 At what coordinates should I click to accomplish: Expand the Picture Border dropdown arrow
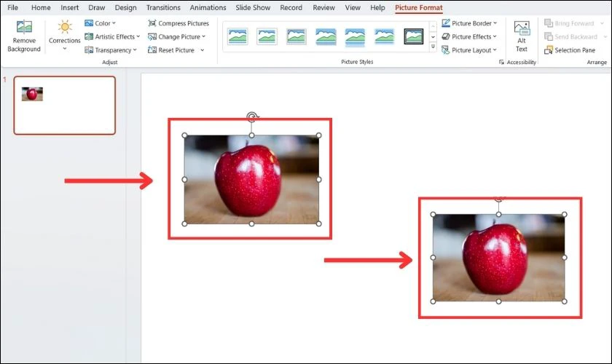(495, 23)
